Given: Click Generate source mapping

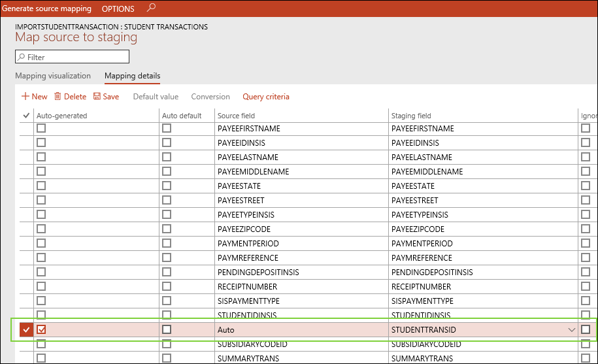Looking at the screenshot, I should pyautogui.click(x=47, y=9).
